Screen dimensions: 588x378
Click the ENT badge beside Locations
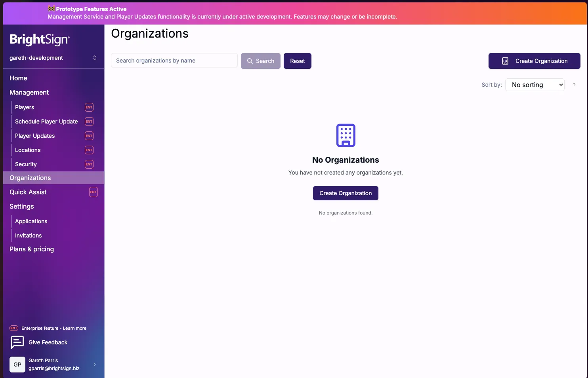(89, 150)
